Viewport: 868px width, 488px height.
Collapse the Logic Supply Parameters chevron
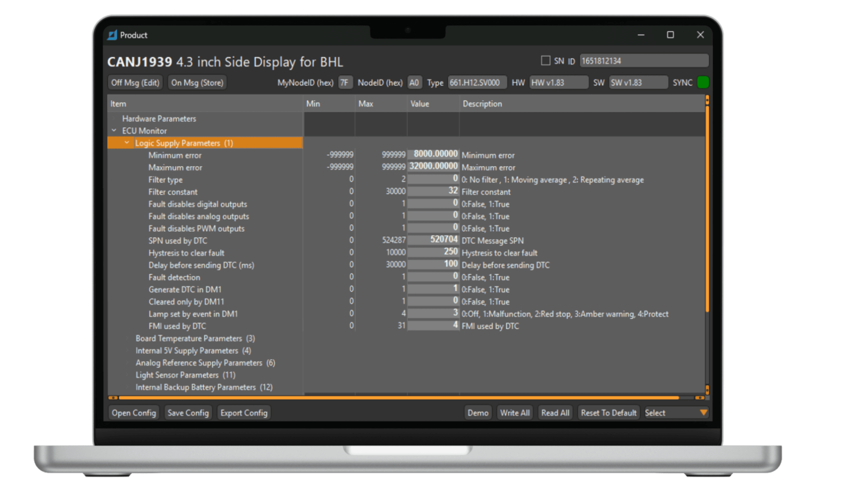pos(127,143)
